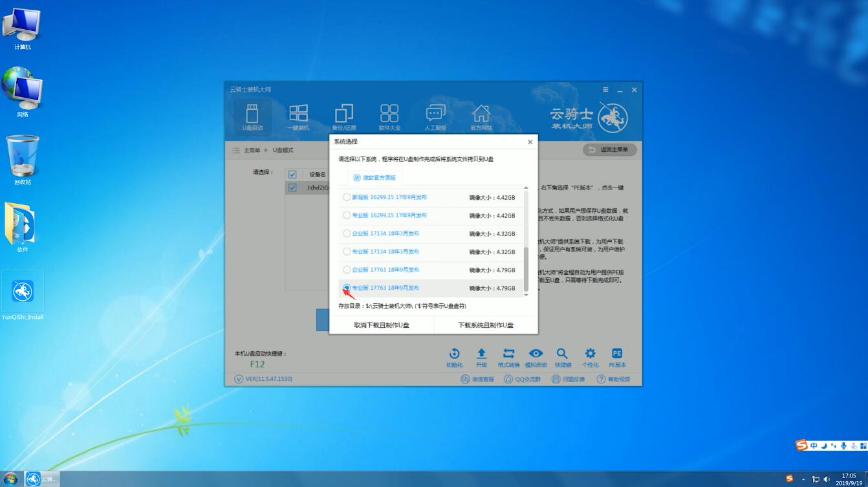Image resolution: width=868 pixels, height=487 pixels.
Task: Click the system list scrollbar thumb
Action: coord(526,269)
